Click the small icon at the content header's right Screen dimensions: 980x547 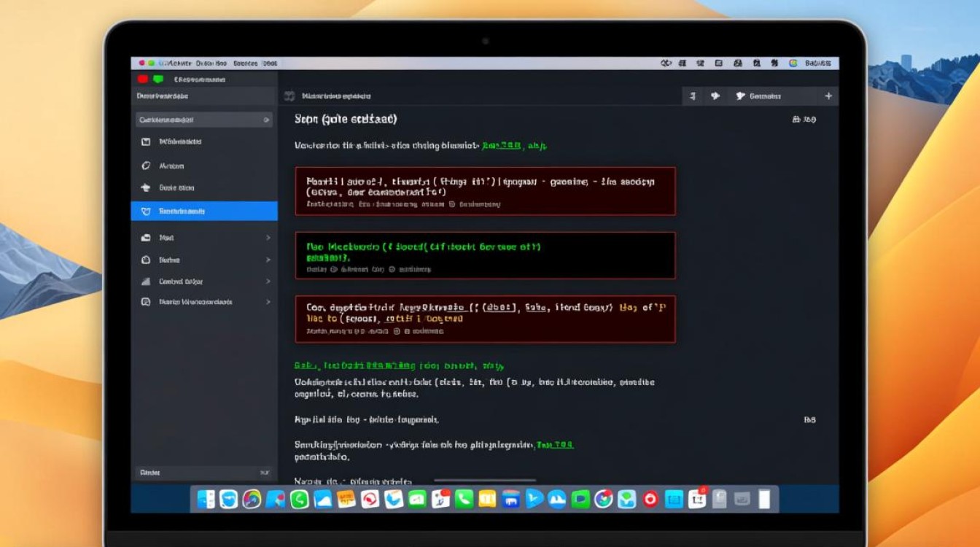click(x=796, y=120)
